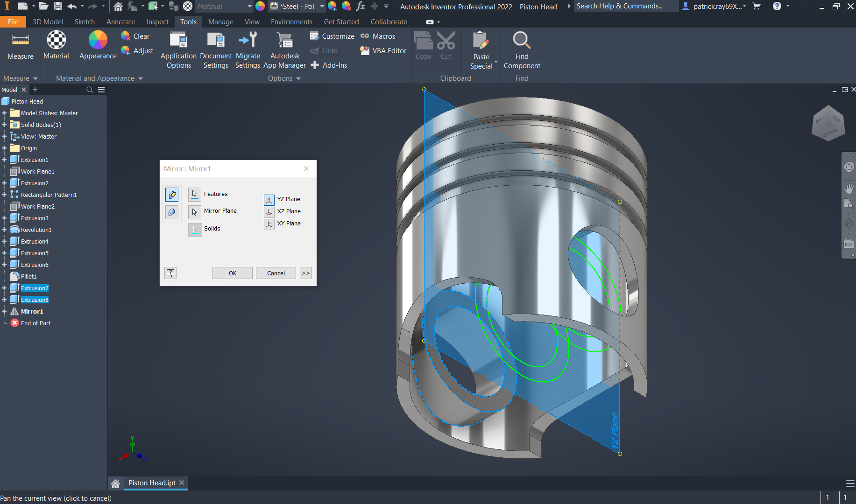Open patrick.ray69X account menu
The height and width of the screenshot is (504, 856).
pyautogui.click(x=715, y=6)
